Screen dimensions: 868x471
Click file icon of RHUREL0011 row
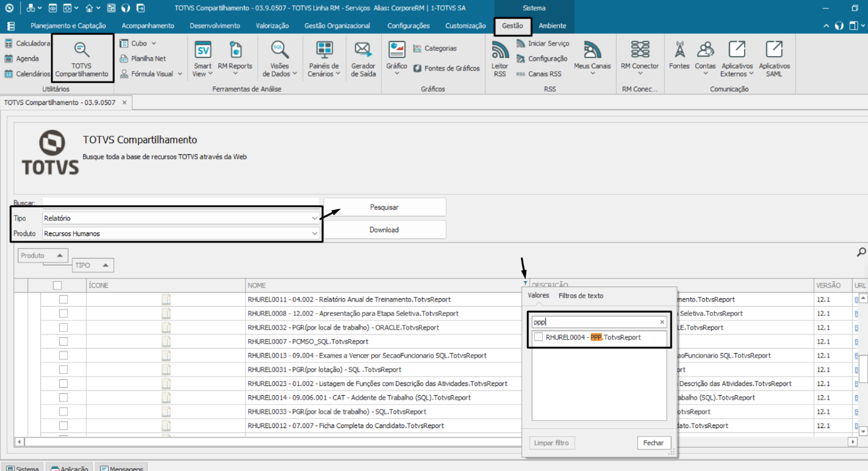(x=166, y=299)
